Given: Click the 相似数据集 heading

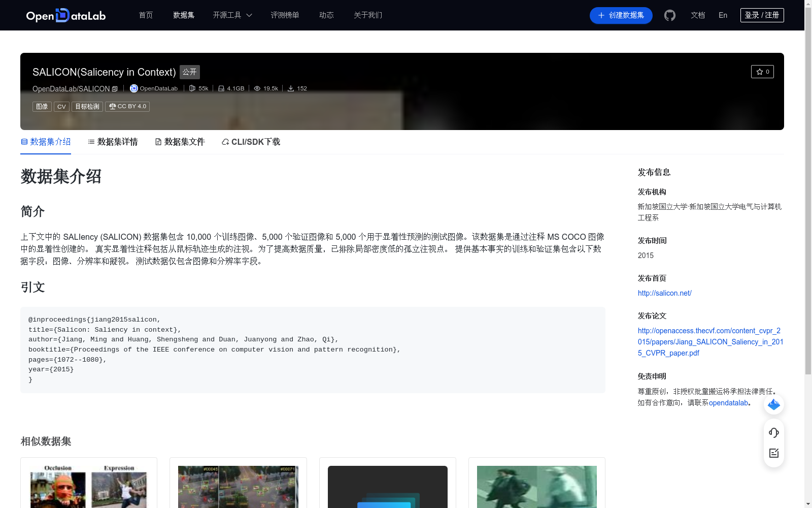Looking at the screenshot, I should point(46,441).
